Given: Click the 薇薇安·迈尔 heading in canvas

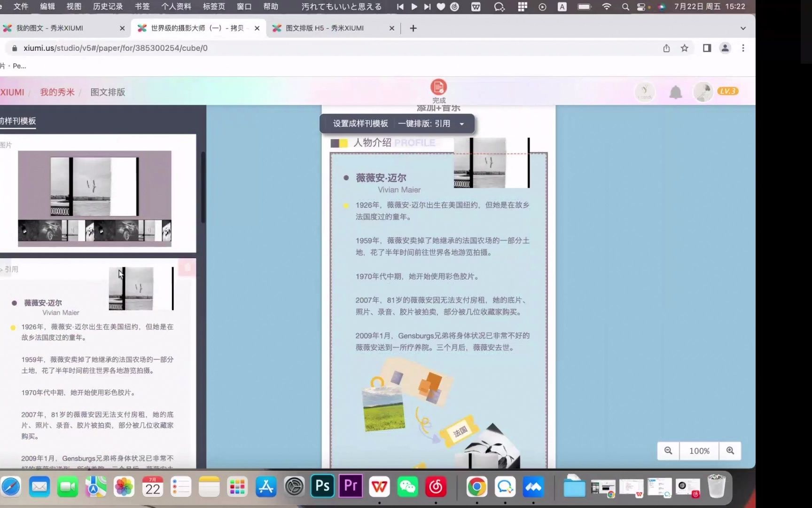Looking at the screenshot, I should coord(381,178).
